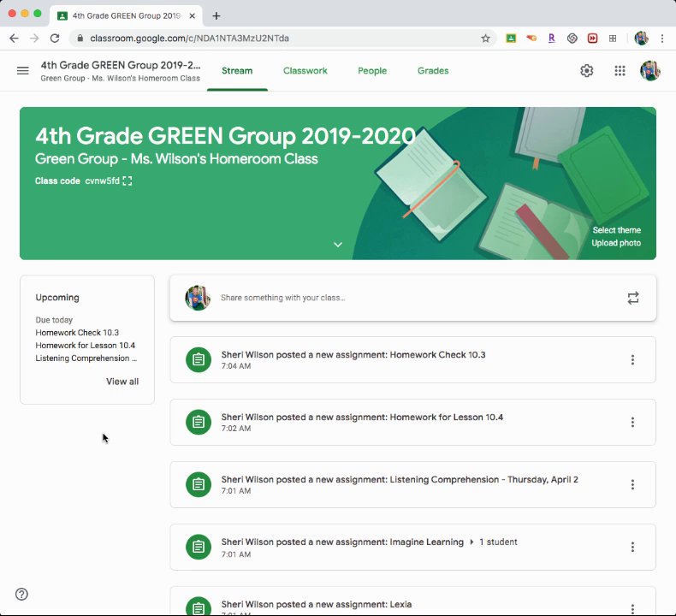The image size is (676, 616).
Task: Open Google account avatar in Classroom header
Action: point(650,71)
